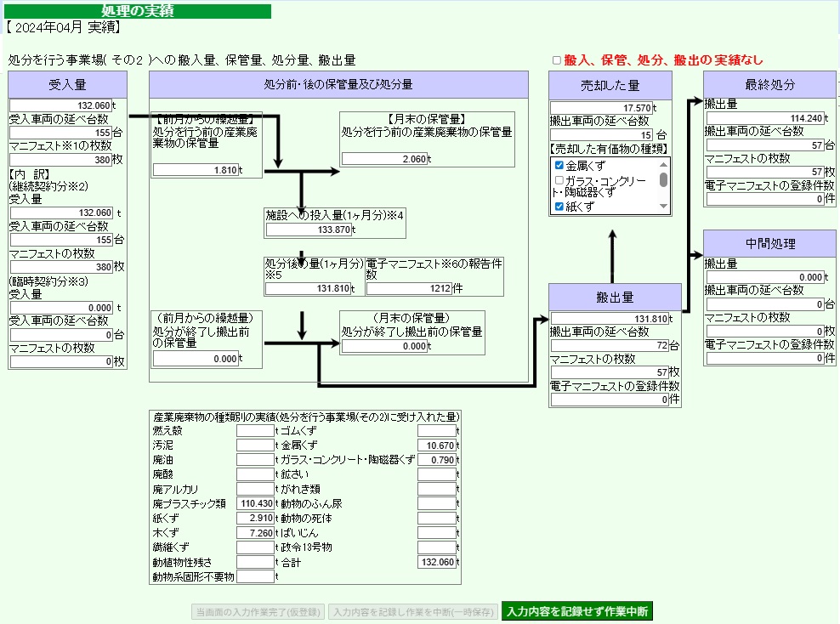Click がれき類 quantity field
The width and height of the screenshot is (840, 624).
point(437,489)
